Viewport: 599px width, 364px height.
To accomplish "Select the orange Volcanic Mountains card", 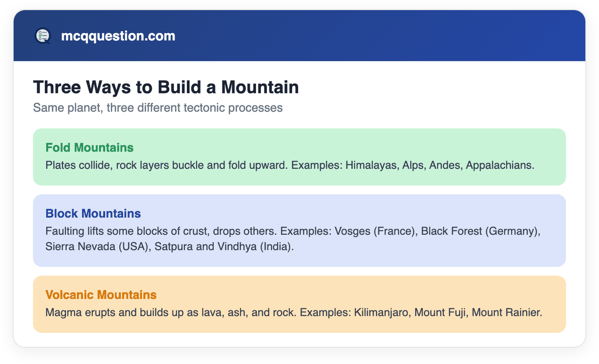I will pos(299,304).
